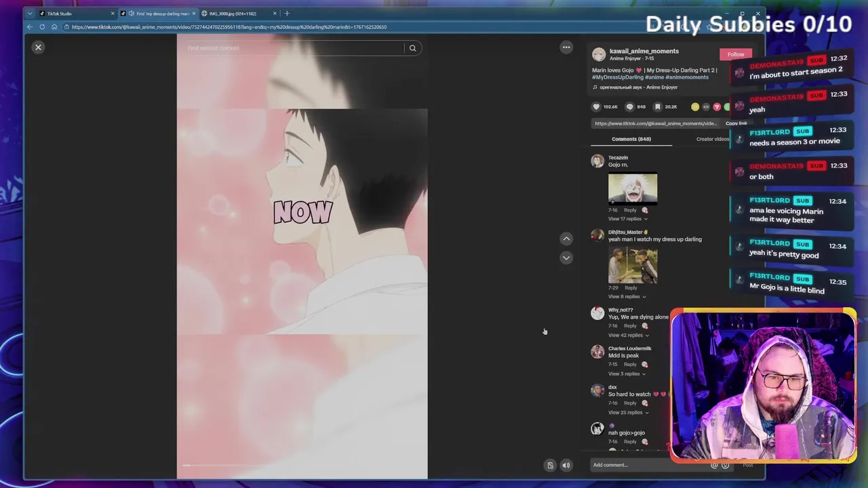868x488 pixels.
Task: Like Why_not??'s comment
Action: pyautogui.click(x=645, y=326)
